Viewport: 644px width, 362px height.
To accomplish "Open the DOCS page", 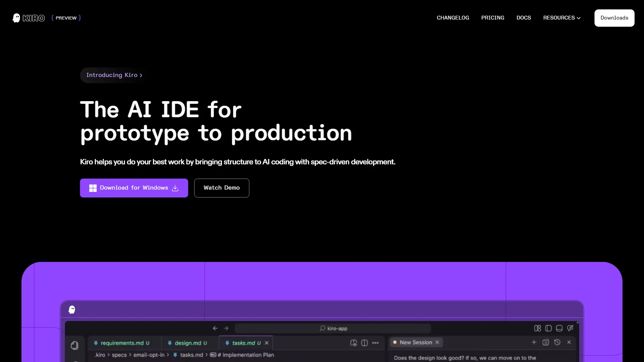I will tap(524, 18).
